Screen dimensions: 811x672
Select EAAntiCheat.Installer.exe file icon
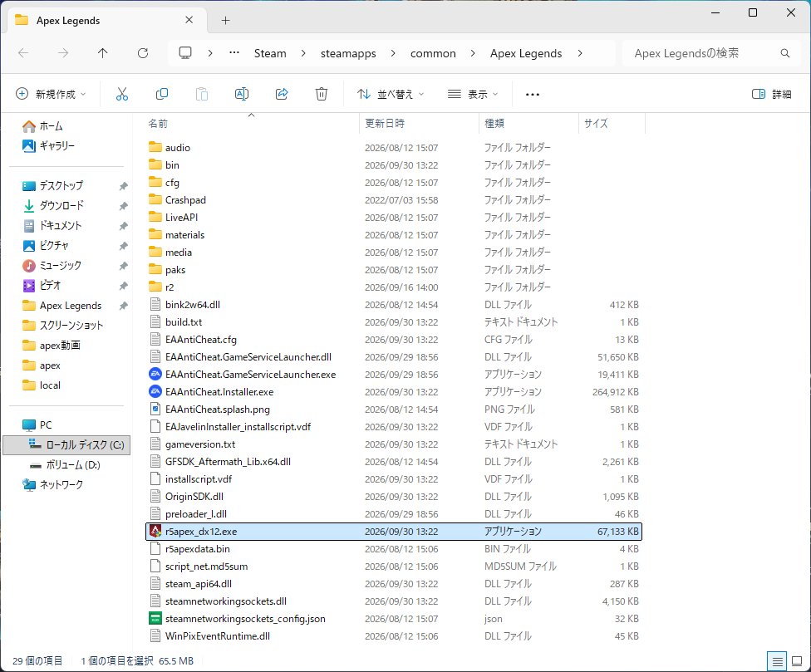pyautogui.click(x=155, y=392)
